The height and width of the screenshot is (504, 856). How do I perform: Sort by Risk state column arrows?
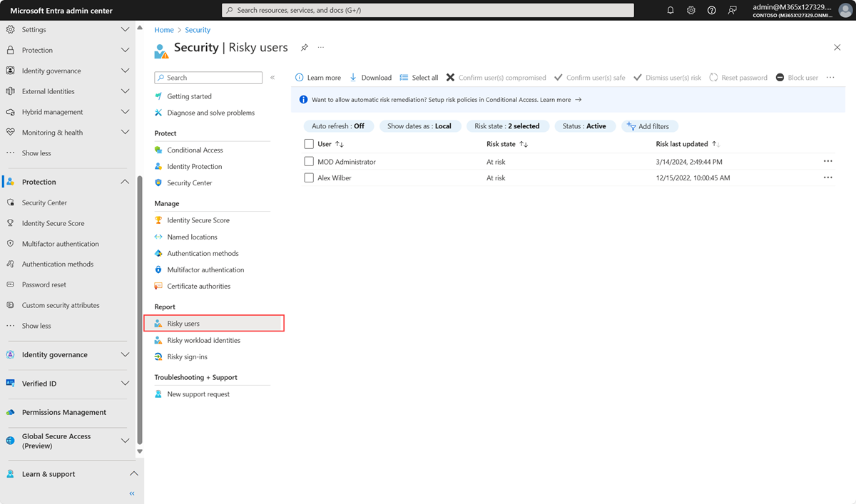coord(524,144)
